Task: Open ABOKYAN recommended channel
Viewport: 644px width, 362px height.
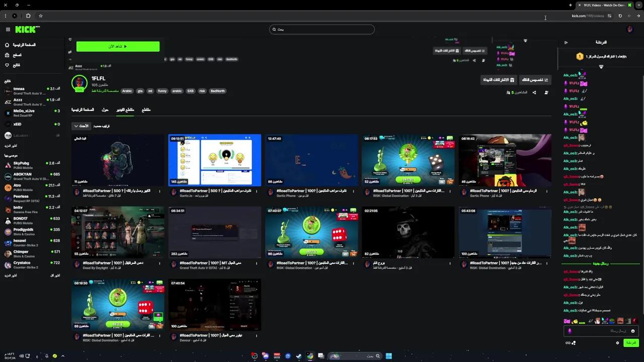Action: pos(32,176)
